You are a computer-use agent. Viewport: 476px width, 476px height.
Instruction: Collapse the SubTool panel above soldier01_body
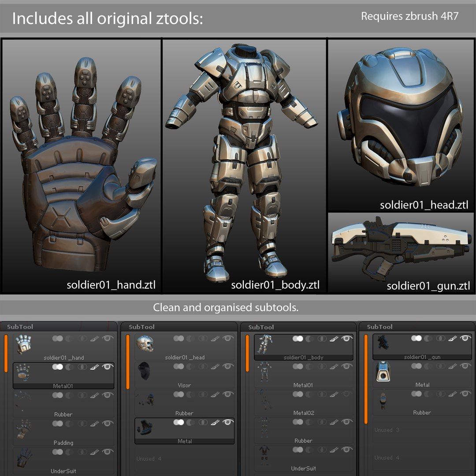coord(261,327)
